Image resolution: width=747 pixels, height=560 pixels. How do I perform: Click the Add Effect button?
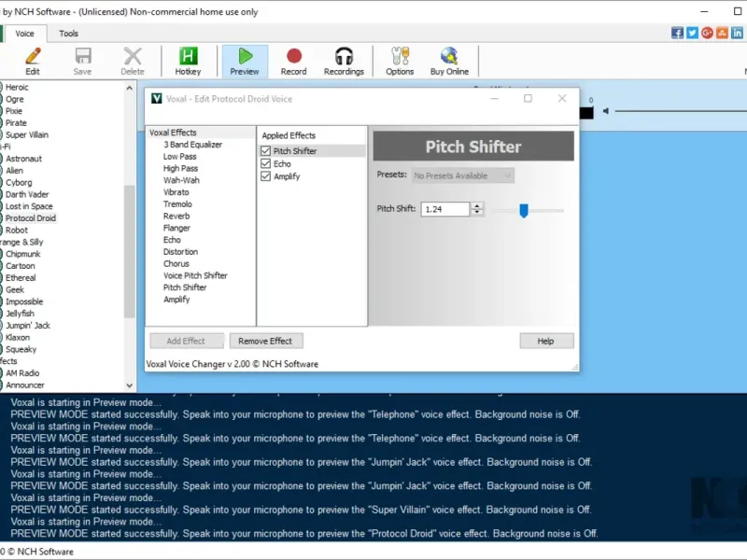(186, 341)
